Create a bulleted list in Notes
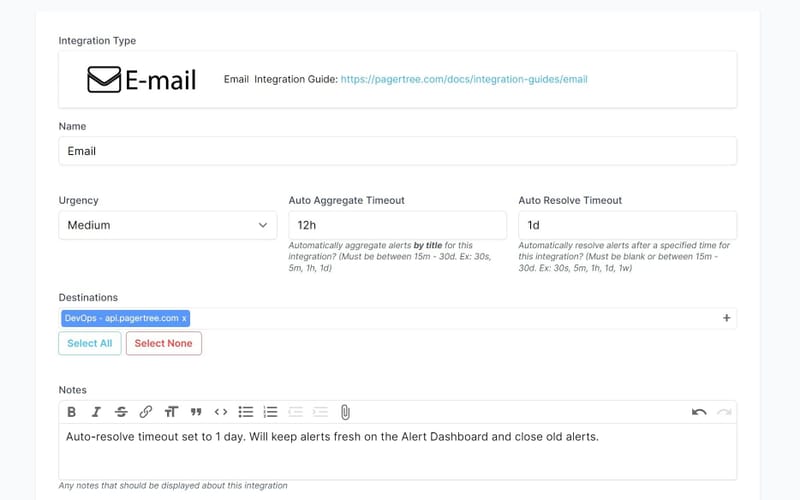The image size is (800, 500). 246,412
